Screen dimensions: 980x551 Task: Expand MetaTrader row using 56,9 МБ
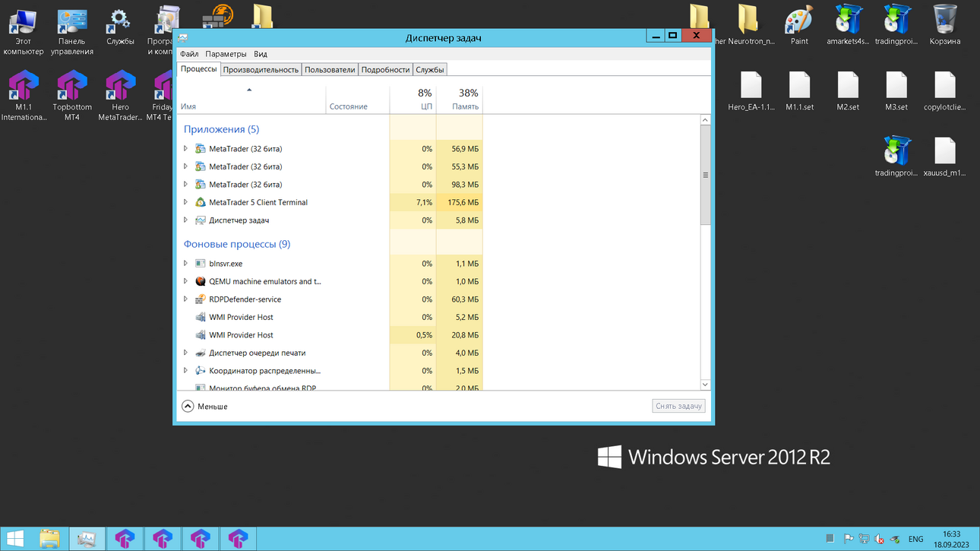click(185, 149)
